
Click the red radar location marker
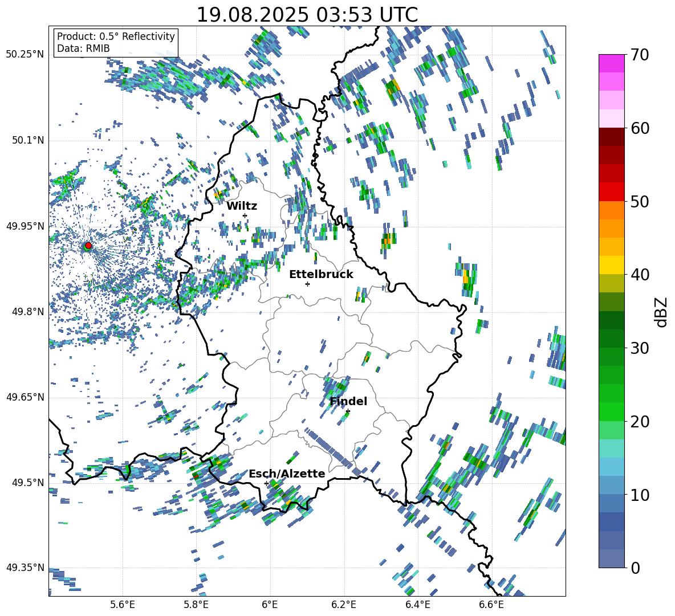tap(88, 245)
